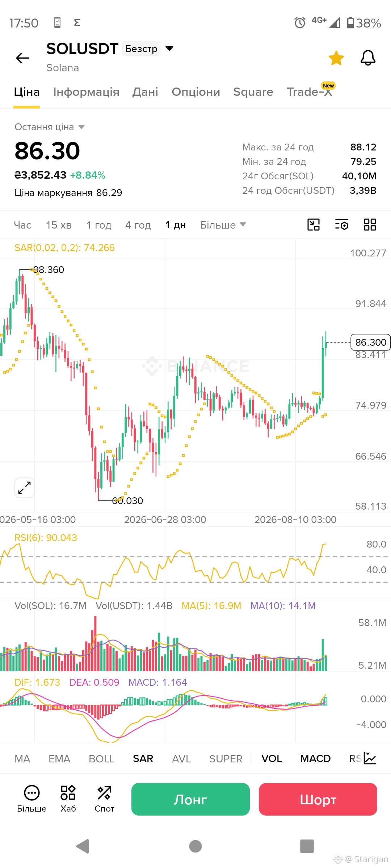Tap the 24г Обсяг(SOL) value 40,10M
Image resolution: width=391 pixels, height=868 pixels.
coord(360,176)
